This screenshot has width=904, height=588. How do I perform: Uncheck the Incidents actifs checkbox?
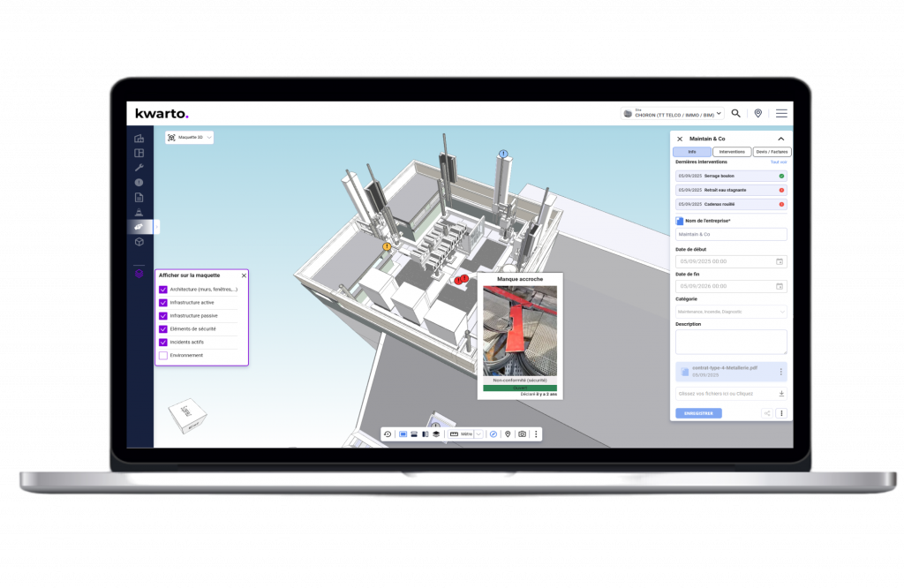click(x=163, y=343)
